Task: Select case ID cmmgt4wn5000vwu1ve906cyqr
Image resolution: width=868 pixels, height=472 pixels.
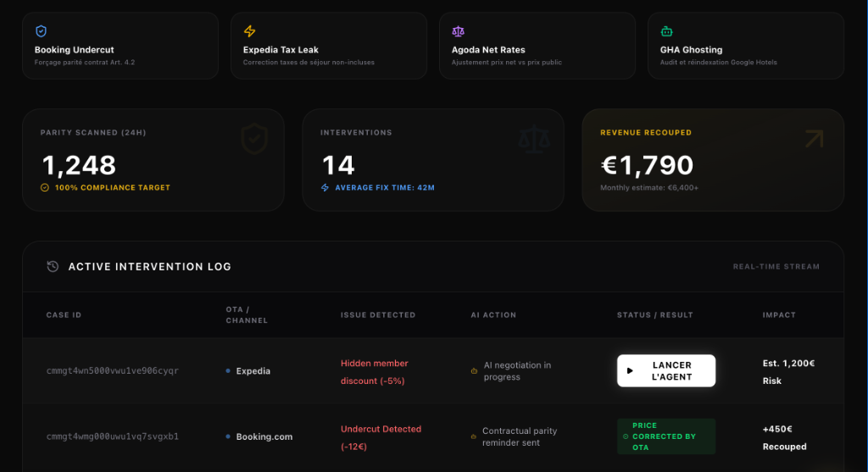Action: coord(113,371)
